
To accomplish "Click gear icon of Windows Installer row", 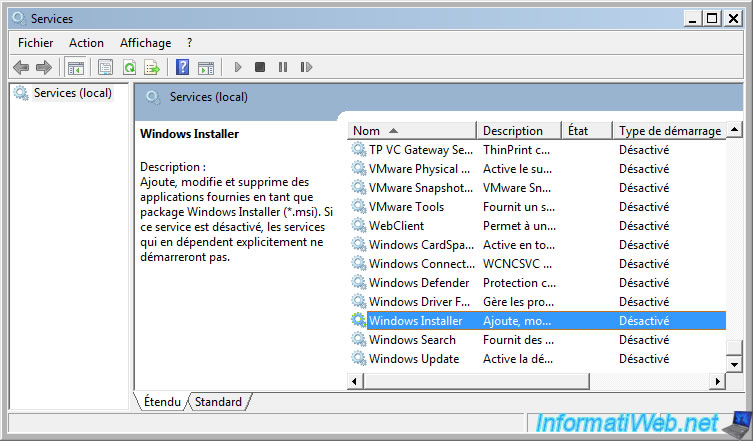I will [x=358, y=320].
